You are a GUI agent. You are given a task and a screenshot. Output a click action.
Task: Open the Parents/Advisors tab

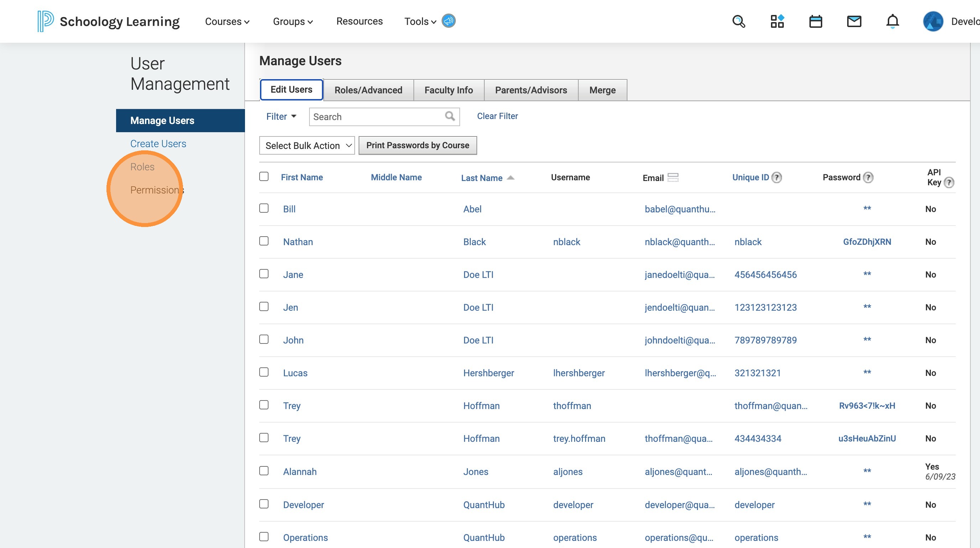pyautogui.click(x=531, y=90)
